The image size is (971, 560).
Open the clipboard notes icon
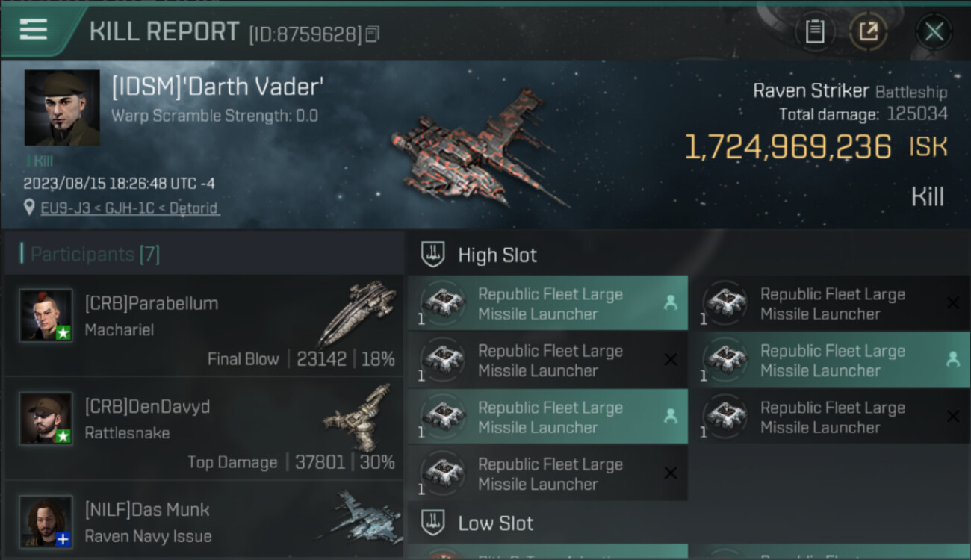click(815, 31)
